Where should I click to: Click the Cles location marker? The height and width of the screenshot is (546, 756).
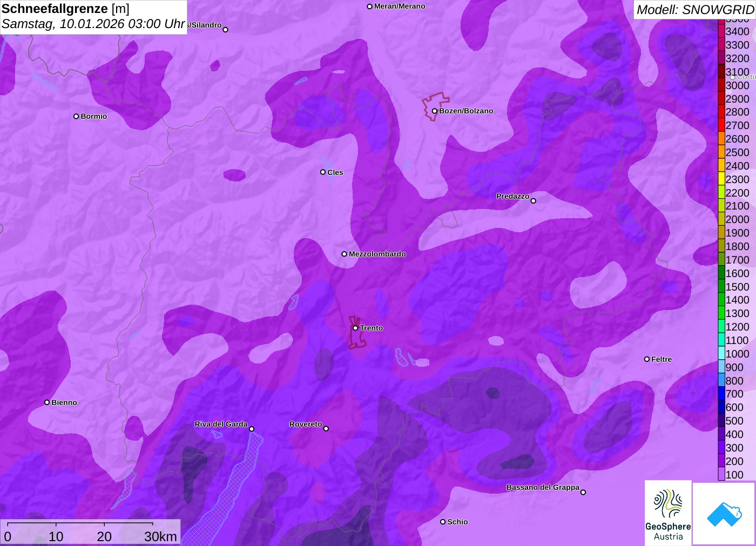(x=323, y=172)
